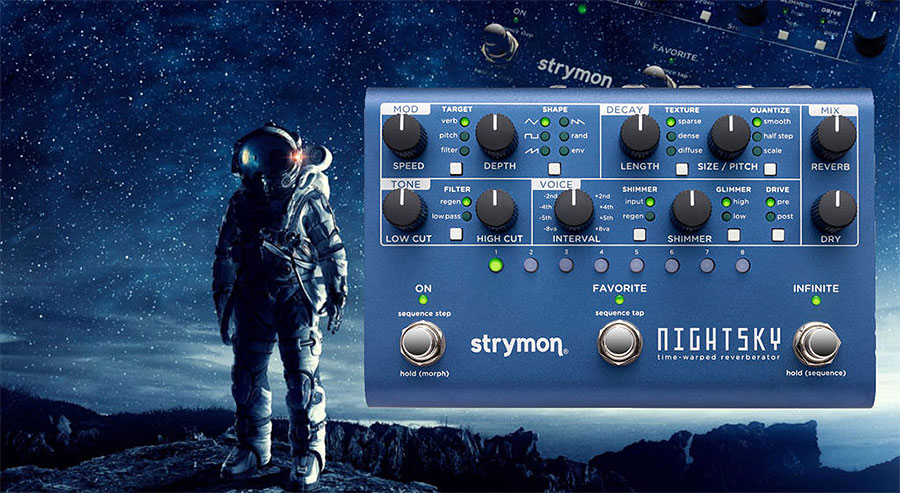
Task: Click the MOD SPEED knob
Action: click(406, 134)
